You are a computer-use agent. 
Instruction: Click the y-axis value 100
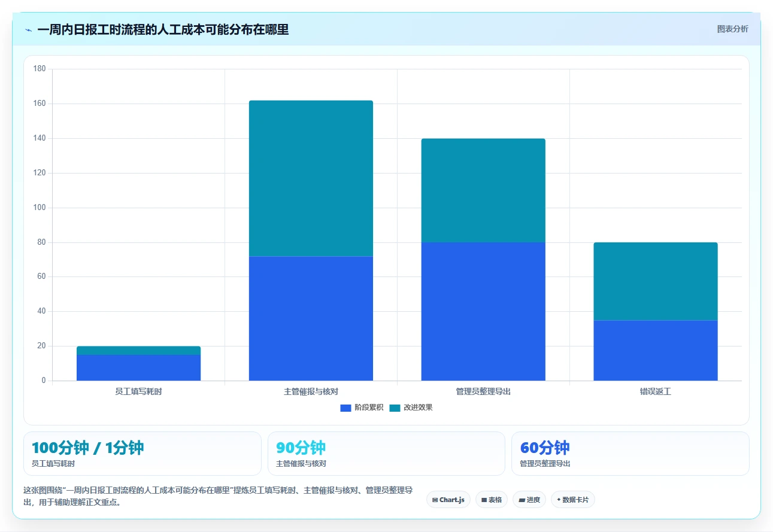tap(40, 208)
